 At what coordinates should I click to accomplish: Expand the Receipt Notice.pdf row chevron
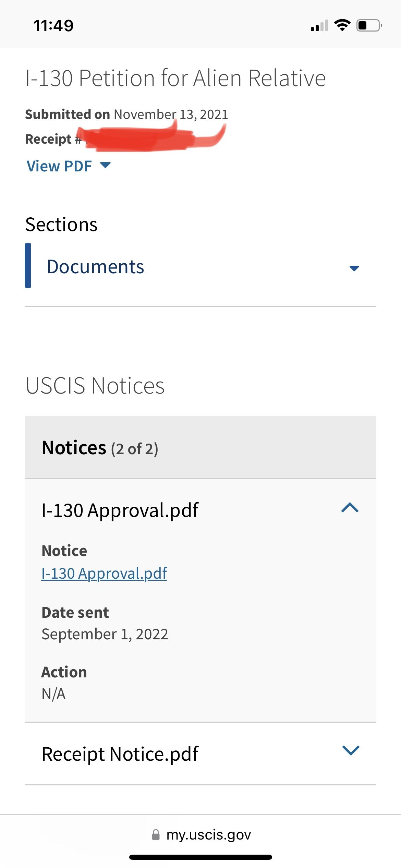point(351,750)
